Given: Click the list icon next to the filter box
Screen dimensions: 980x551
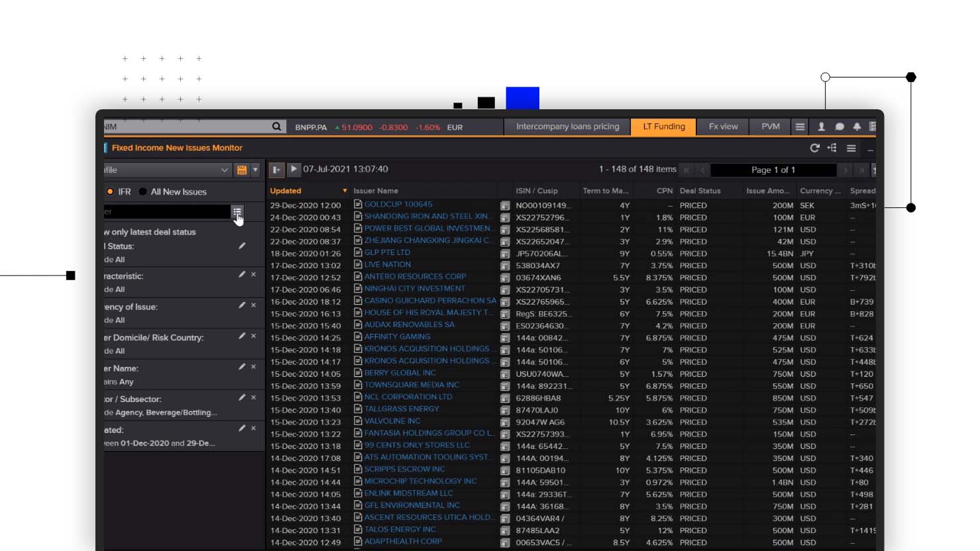Looking at the screenshot, I should 237,211.
